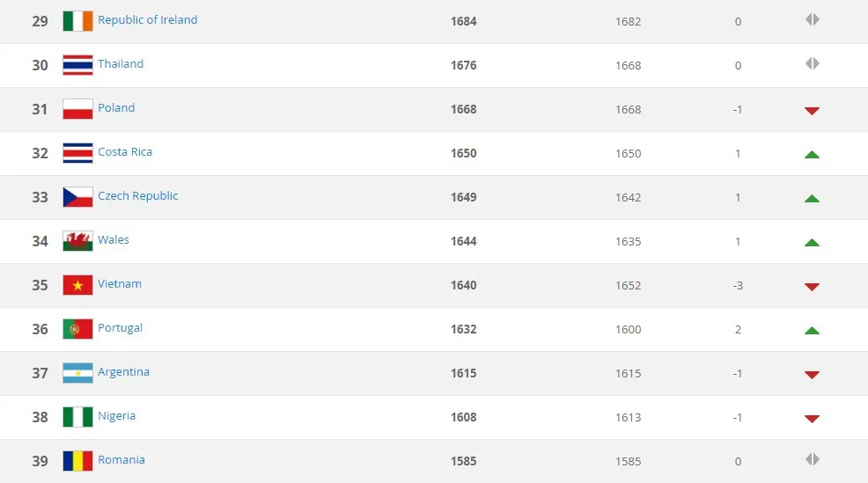868x483 pixels.
Task: Click the Wales dragon flag icon
Action: coord(77,241)
